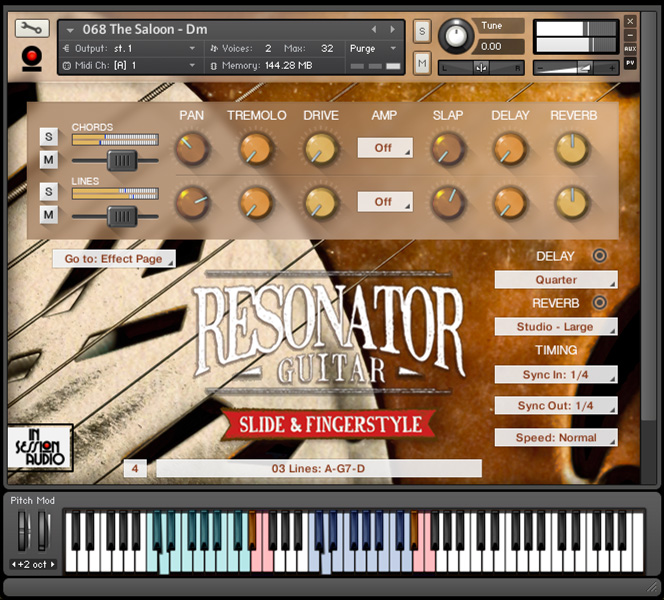The height and width of the screenshot is (600, 664).
Task: Click the PV button in header
Action: point(630,63)
